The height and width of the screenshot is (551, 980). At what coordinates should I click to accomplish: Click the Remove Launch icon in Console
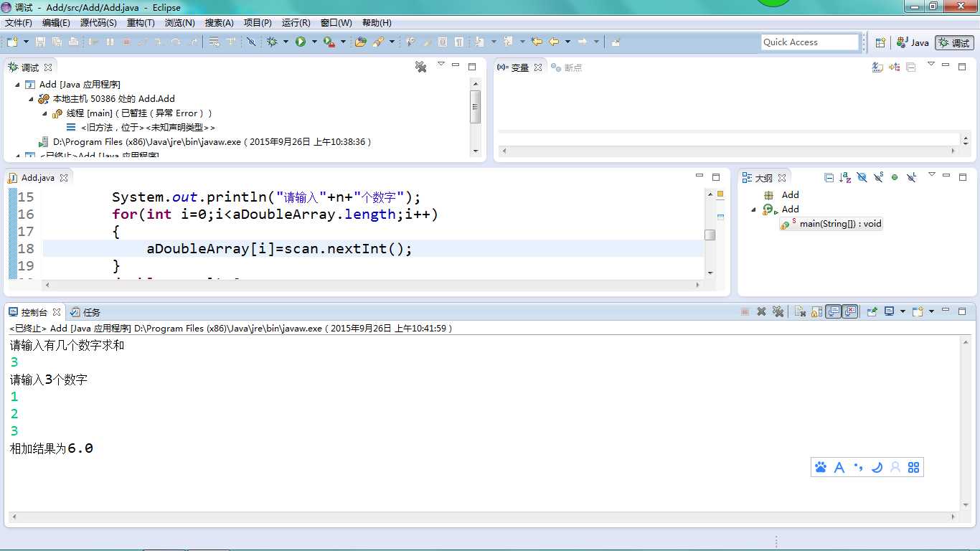click(761, 311)
